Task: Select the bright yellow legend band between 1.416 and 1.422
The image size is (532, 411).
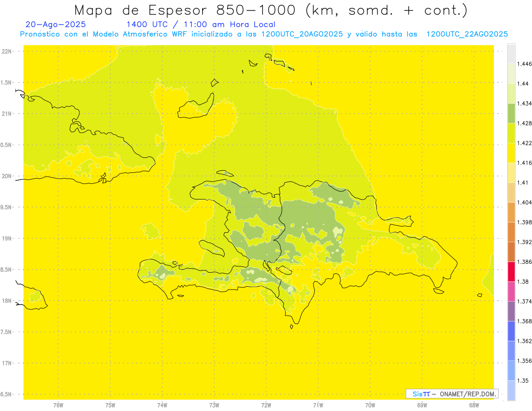Action: pos(511,153)
